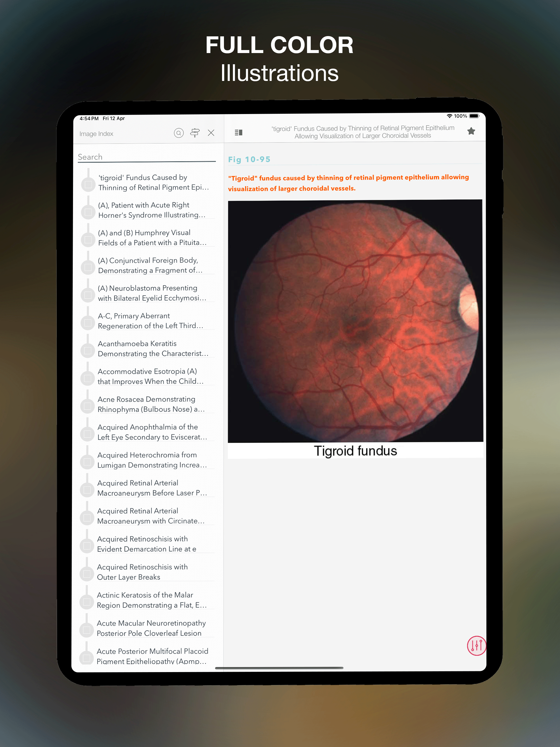Close the Image Index panel
560x747 pixels.
click(211, 133)
